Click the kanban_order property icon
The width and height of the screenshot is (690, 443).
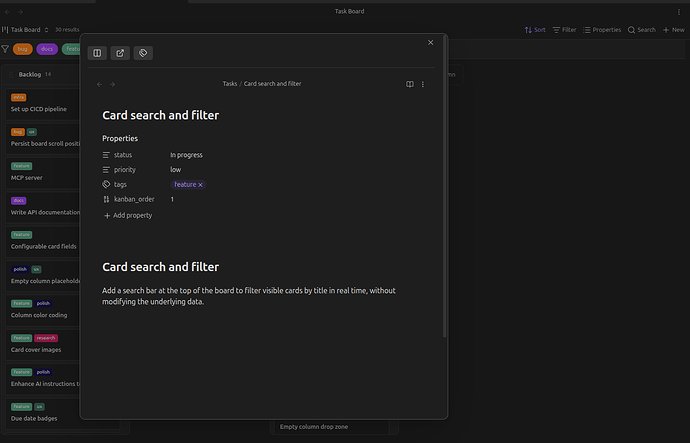click(x=107, y=199)
